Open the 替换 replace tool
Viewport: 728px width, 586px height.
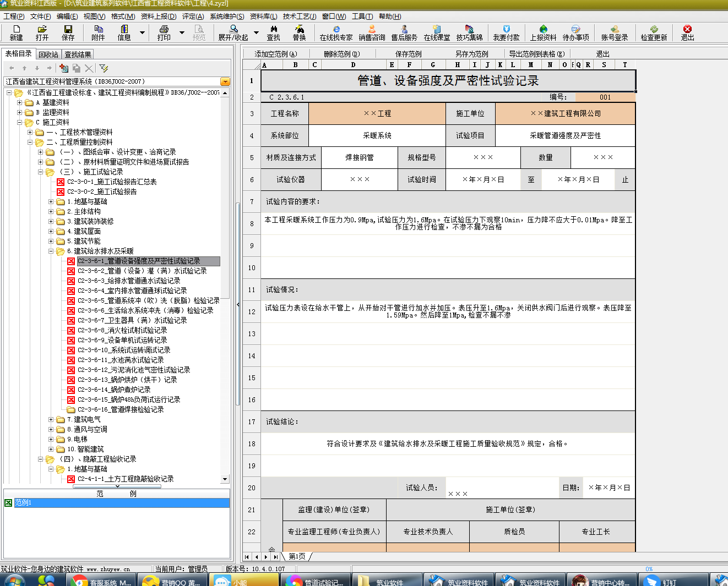299,32
